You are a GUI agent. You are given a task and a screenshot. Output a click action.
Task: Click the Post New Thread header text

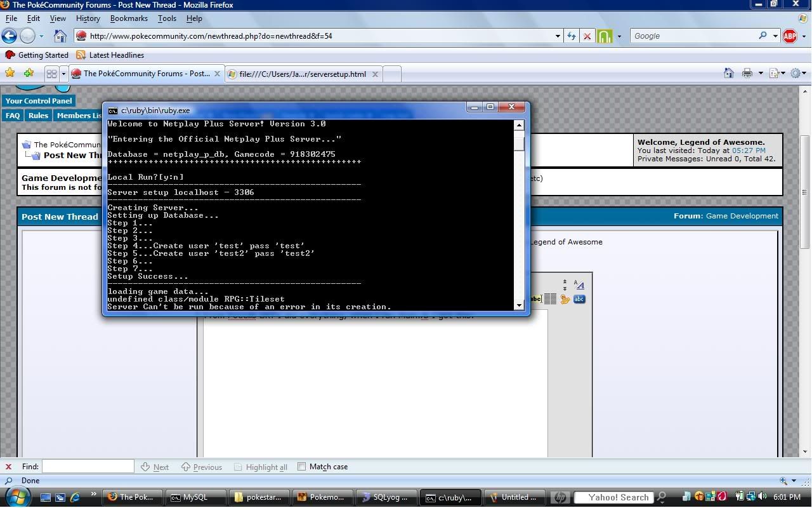[x=60, y=217]
